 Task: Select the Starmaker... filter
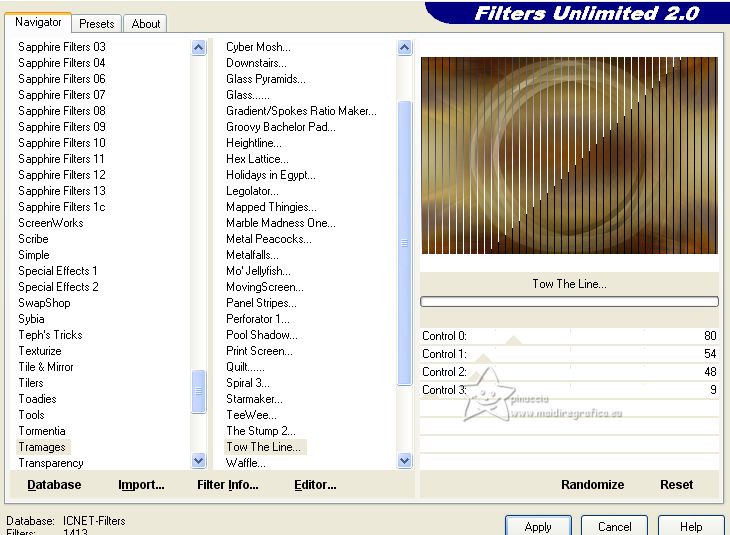[254, 399]
